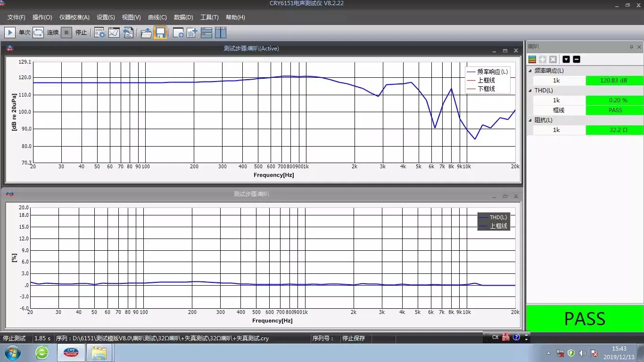Open the 视图(V) menu
644x362 pixels.
(131, 17)
